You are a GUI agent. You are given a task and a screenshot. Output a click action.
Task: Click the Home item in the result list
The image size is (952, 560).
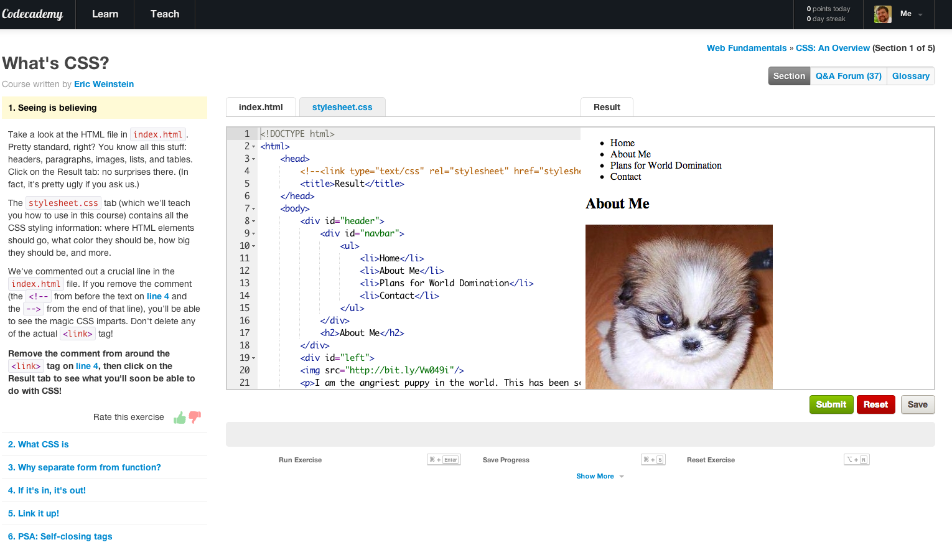[622, 143]
